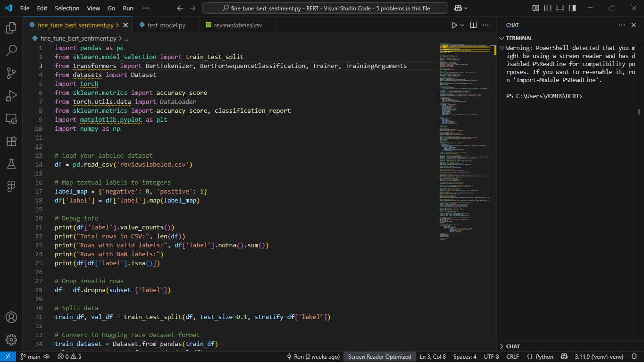This screenshot has height=362, width=644.
Task: Click CRLF end of line setting
Action: click(512, 357)
